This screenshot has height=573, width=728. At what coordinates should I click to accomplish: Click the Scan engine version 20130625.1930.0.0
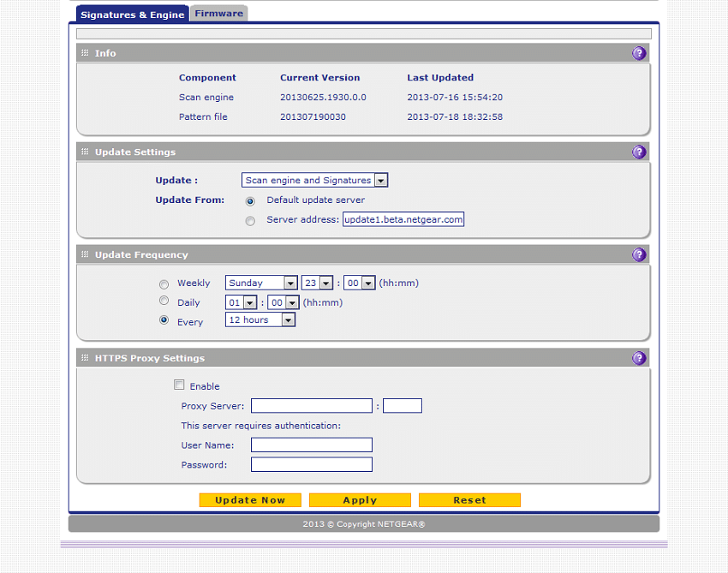click(x=323, y=97)
